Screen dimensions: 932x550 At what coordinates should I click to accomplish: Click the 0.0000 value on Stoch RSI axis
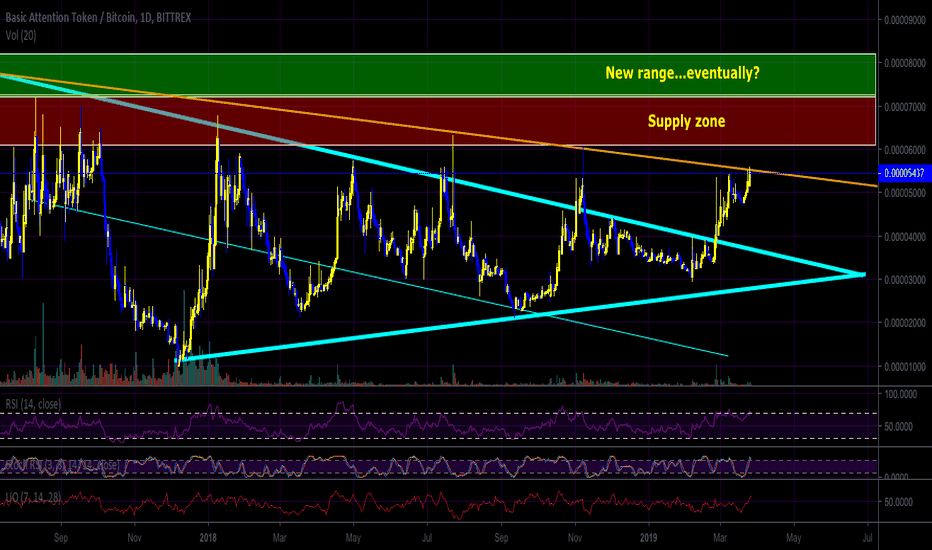pyautogui.click(x=897, y=477)
